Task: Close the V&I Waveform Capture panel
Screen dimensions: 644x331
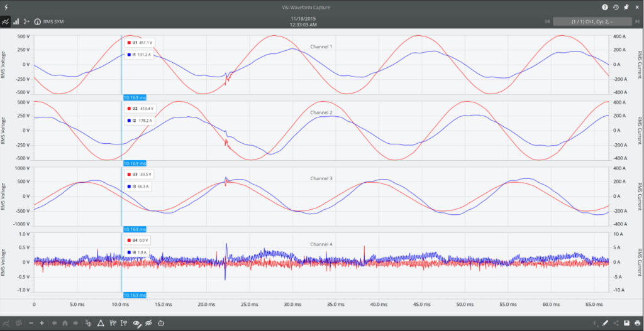Action: click(637, 7)
